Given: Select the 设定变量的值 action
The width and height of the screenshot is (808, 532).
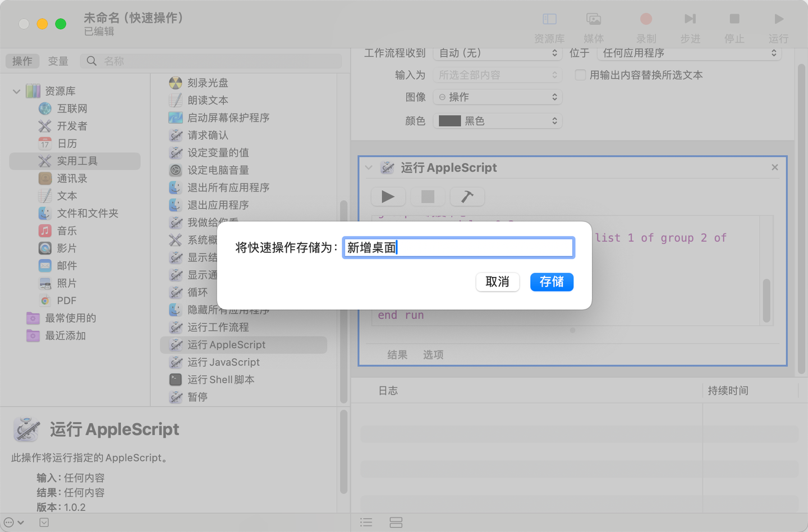Looking at the screenshot, I should 218,152.
